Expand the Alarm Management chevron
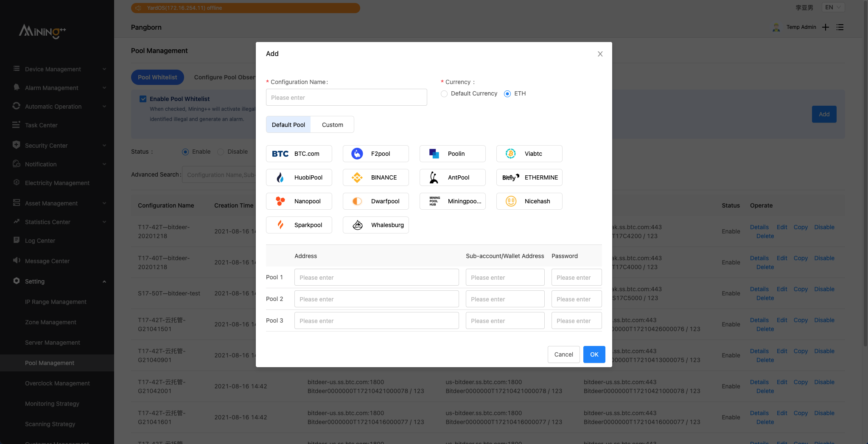Screen dimensions: 868x444 104,88
